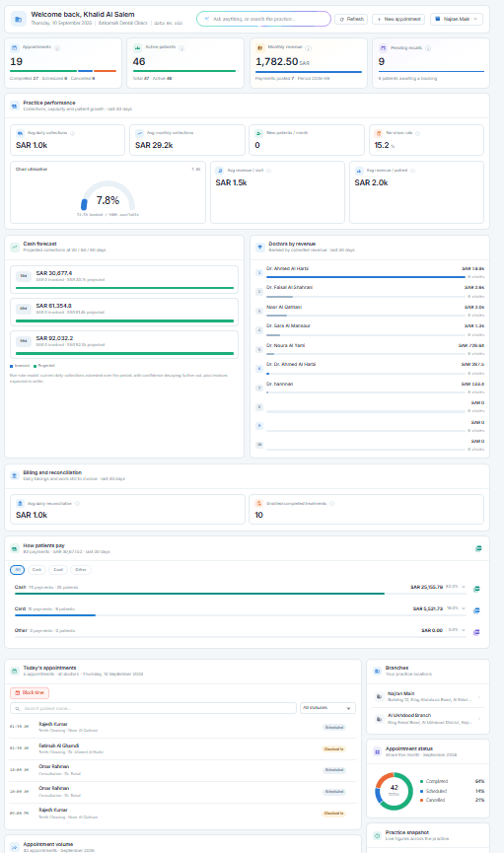
Task: Click the Today's appointments calendar icon
Action: click(x=15, y=671)
